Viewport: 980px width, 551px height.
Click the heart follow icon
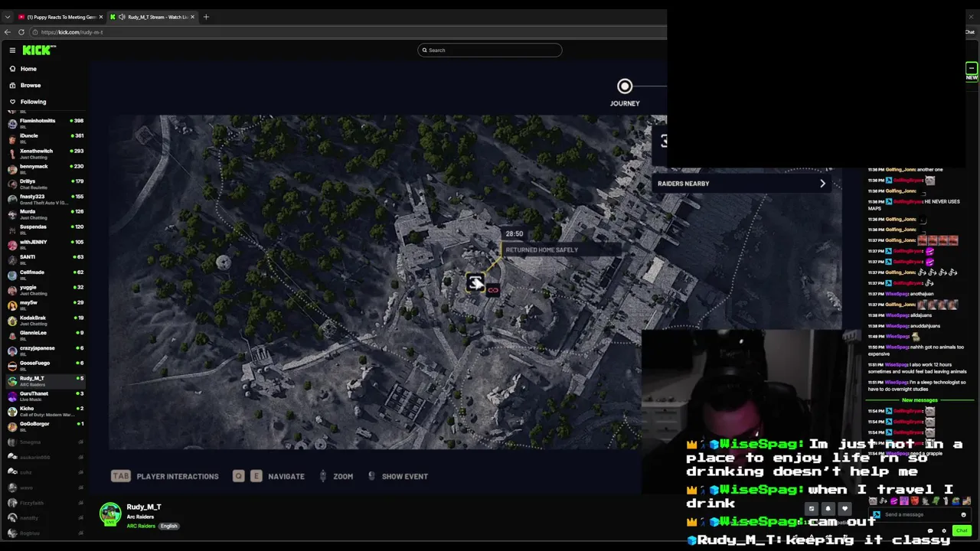[x=845, y=509]
